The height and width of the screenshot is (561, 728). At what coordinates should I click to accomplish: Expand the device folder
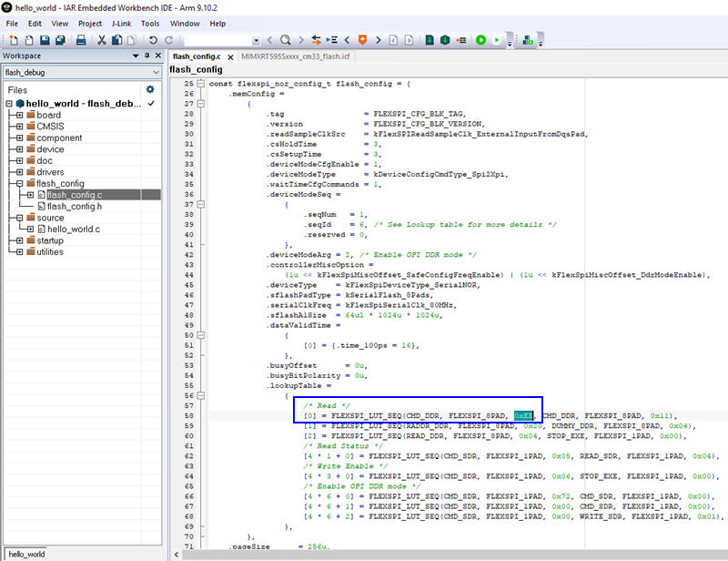(x=19, y=149)
